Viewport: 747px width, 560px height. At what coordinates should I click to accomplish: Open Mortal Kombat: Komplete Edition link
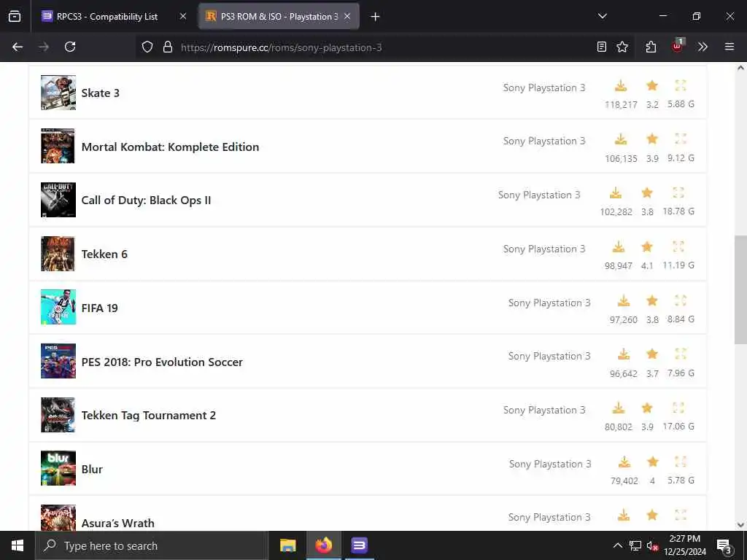coord(171,147)
